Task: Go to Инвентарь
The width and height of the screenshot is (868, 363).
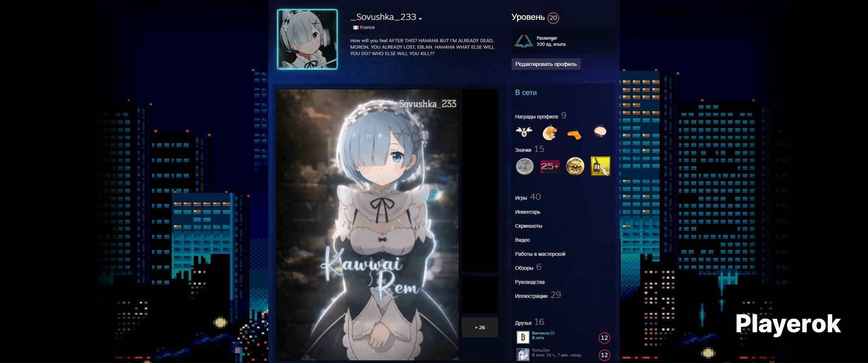Action: tap(528, 212)
